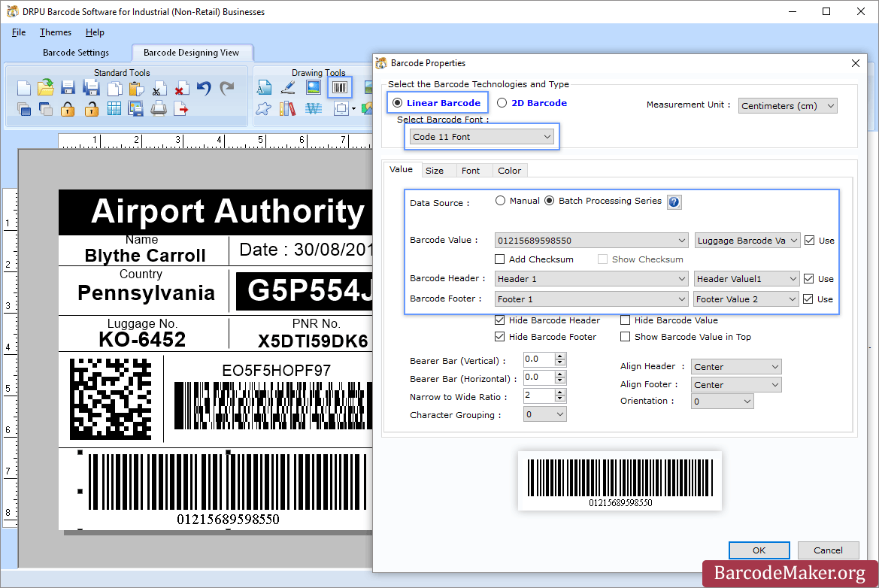879x588 pixels.
Task: Click the blue help question-mark icon
Action: click(x=674, y=202)
